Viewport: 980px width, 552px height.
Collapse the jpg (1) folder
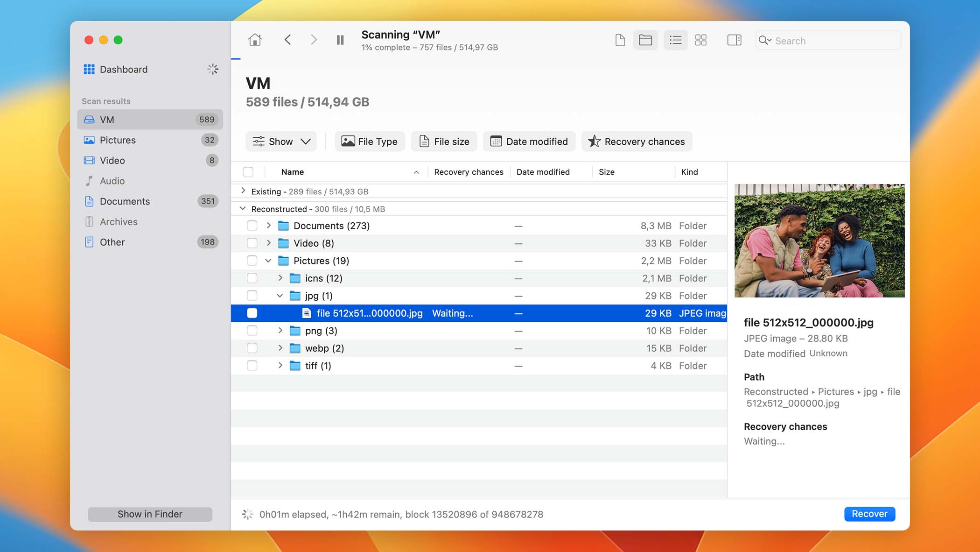tap(280, 296)
